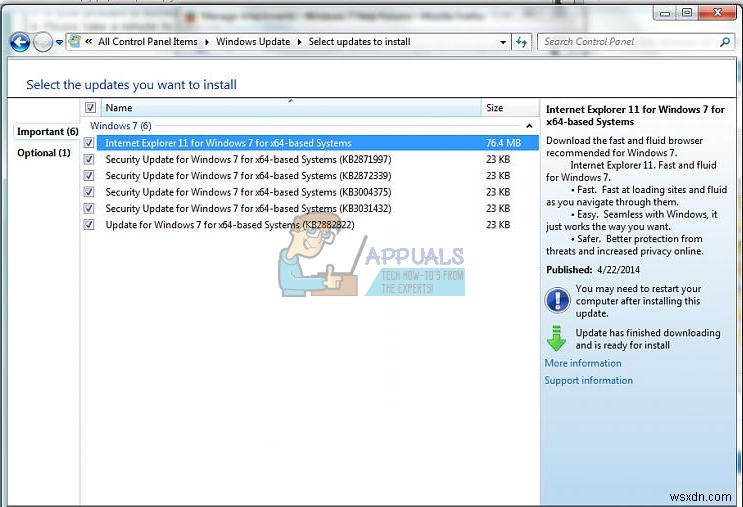Open the recent pages dropdown arrow

pos(59,43)
